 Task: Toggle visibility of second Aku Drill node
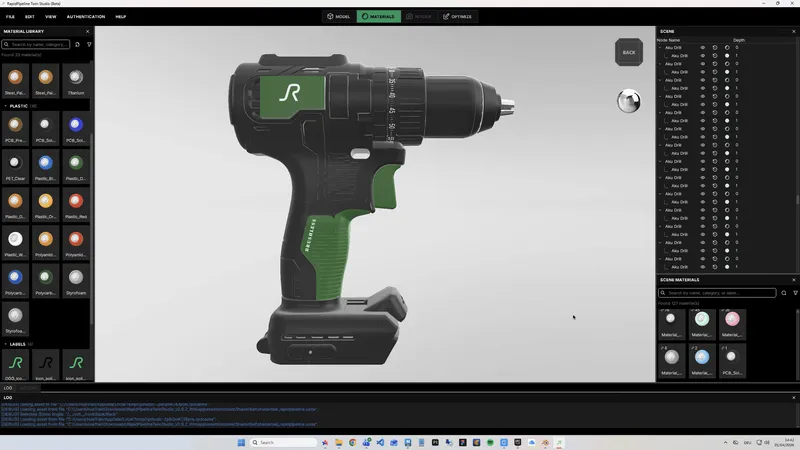[702, 55]
